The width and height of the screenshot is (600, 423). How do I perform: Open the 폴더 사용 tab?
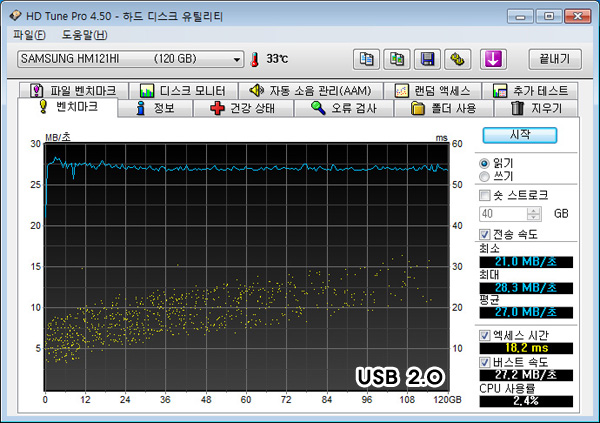click(x=444, y=108)
